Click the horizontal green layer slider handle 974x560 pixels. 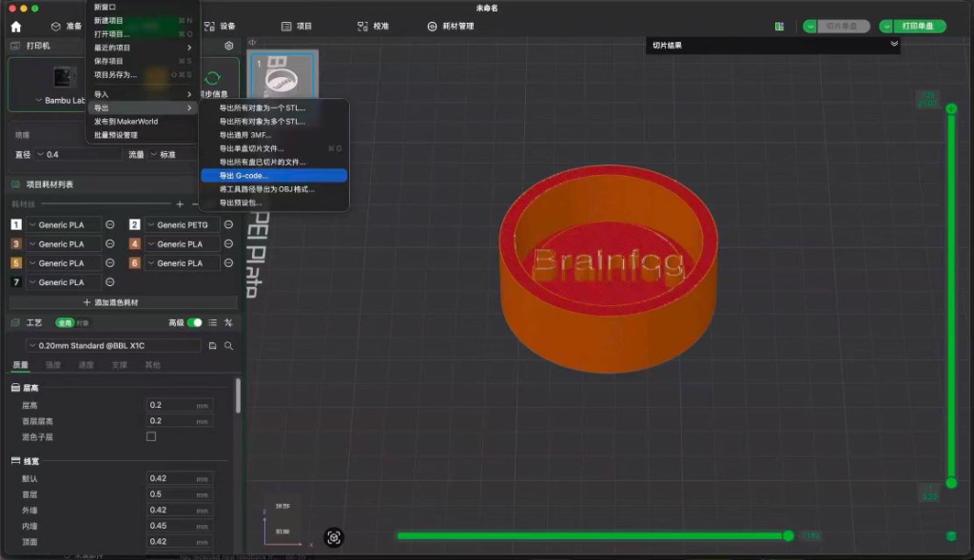point(789,536)
